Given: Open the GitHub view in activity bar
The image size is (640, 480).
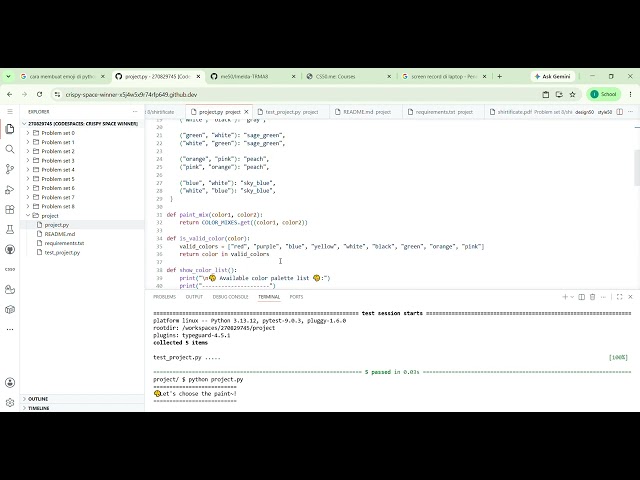Looking at the screenshot, I should [10, 249].
